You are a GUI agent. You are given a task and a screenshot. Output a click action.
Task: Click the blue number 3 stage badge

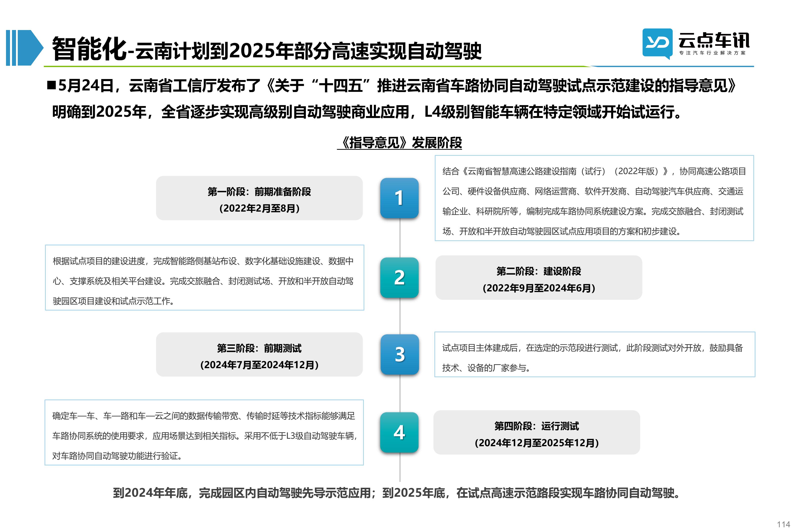(400, 354)
